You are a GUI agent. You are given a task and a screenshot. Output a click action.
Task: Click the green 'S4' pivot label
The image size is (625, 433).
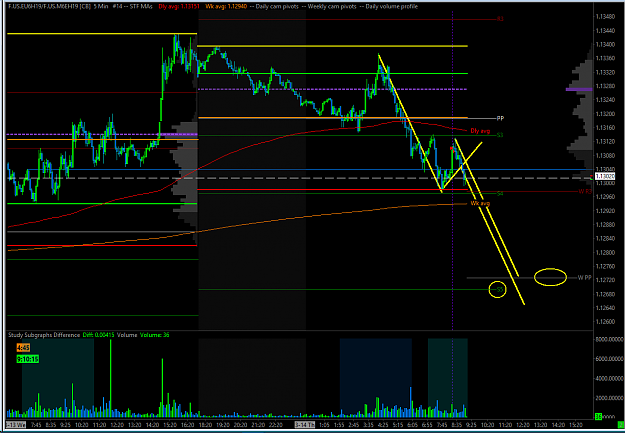pos(500,193)
